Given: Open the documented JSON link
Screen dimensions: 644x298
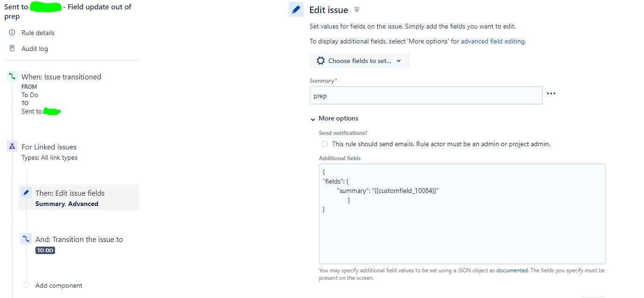Looking at the screenshot, I should [512, 270].
